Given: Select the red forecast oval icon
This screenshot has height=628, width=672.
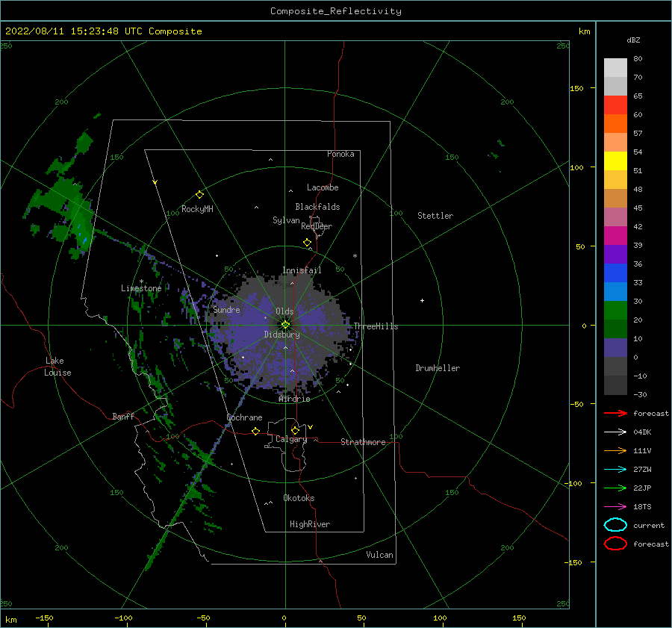Looking at the screenshot, I should tap(615, 544).
